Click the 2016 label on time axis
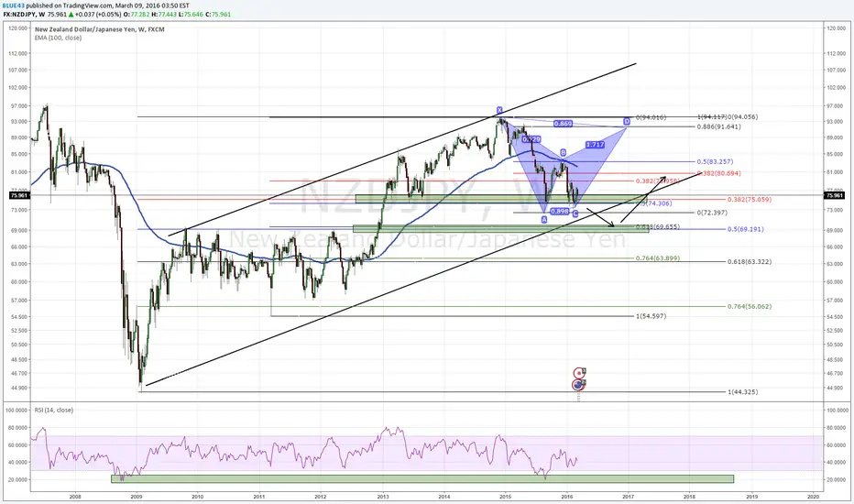This screenshot has width=854, height=504. tap(567, 497)
